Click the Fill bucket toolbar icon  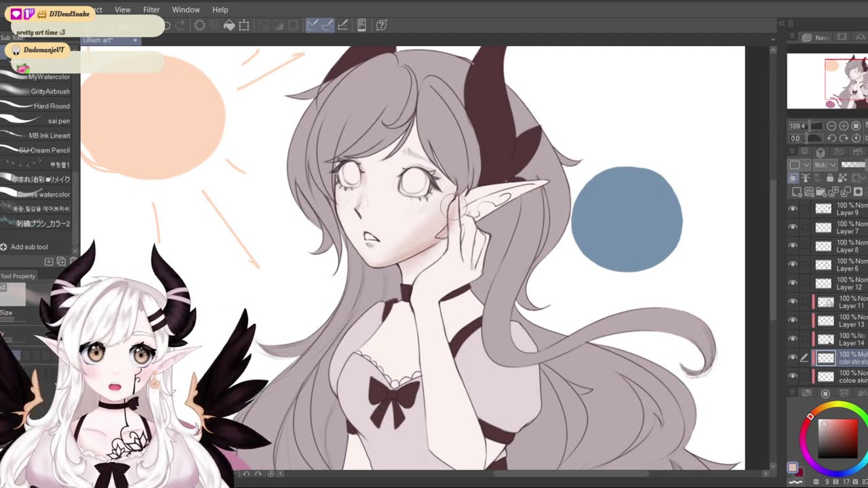point(229,25)
